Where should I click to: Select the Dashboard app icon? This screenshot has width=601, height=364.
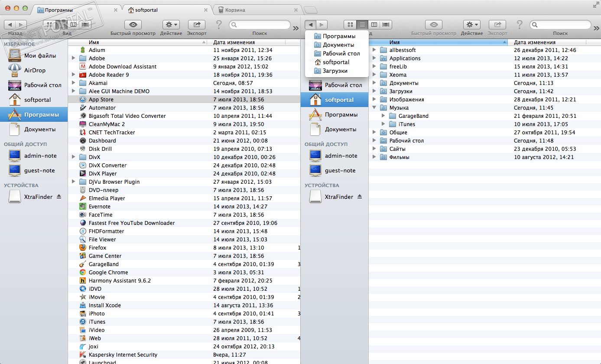[83, 141]
